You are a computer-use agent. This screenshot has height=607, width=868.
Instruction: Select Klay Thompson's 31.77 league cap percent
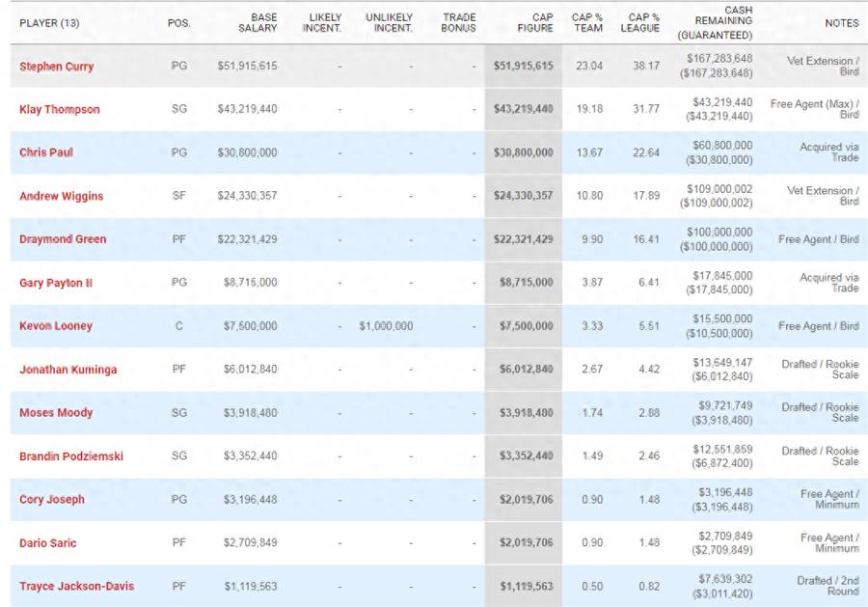click(x=646, y=109)
